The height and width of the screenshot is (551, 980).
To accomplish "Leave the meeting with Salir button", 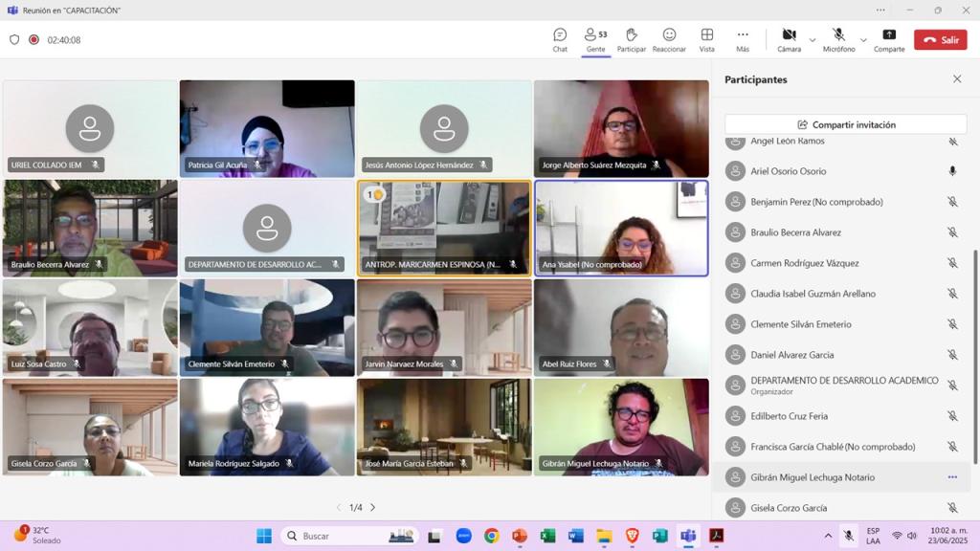I will pyautogui.click(x=940, y=40).
